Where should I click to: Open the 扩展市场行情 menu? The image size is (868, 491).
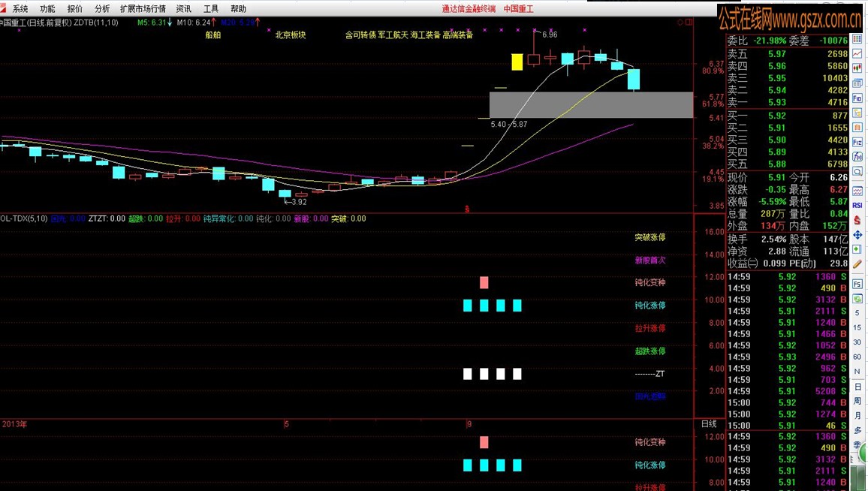[143, 9]
